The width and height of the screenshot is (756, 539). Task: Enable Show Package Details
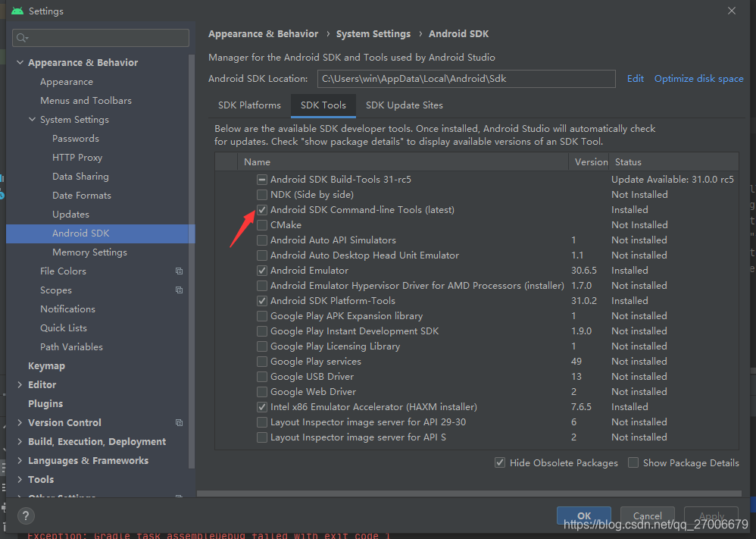(633, 462)
